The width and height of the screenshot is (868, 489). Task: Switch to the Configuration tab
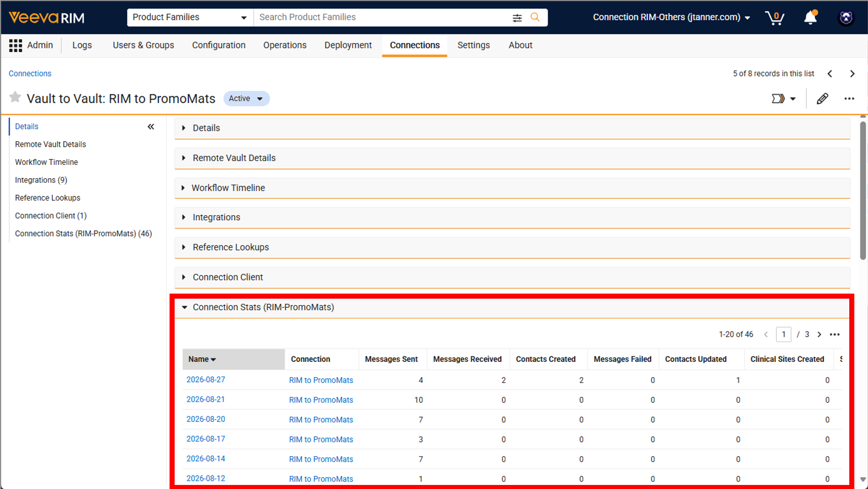click(x=219, y=45)
